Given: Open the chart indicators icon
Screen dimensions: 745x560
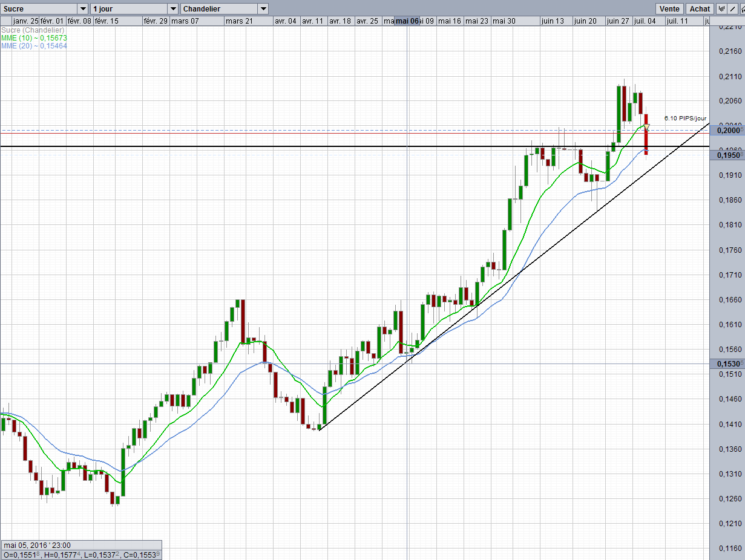Looking at the screenshot, I should tap(721, 8).
